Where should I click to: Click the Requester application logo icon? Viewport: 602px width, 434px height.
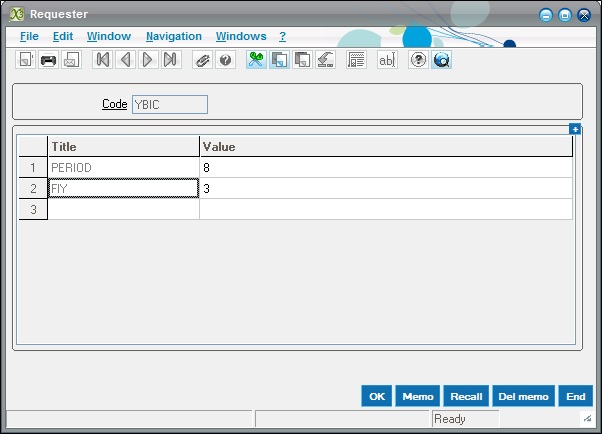pyautogui.click(x=17, y=14)
